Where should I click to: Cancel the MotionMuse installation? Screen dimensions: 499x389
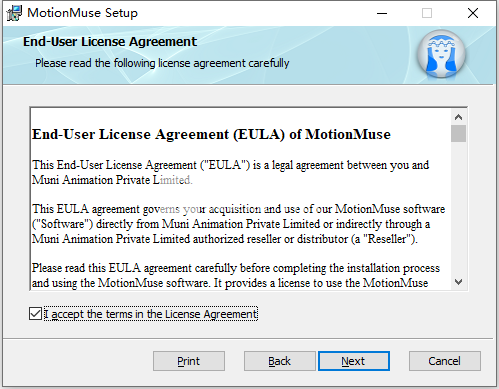tap(445, 361)
